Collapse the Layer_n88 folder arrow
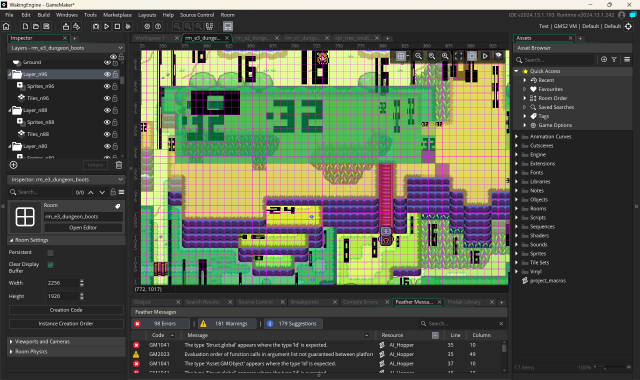640x380 pixels. pyautogui.click(x=10, y=110)
